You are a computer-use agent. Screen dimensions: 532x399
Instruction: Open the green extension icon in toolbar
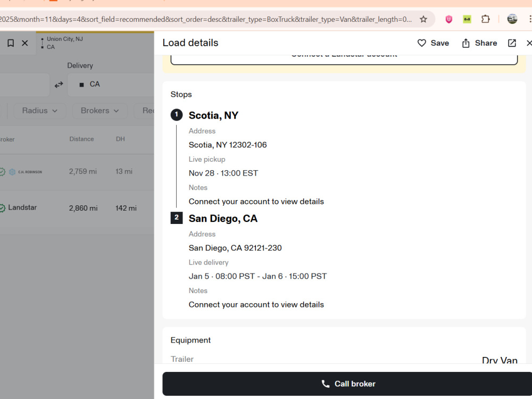(467, 19)
